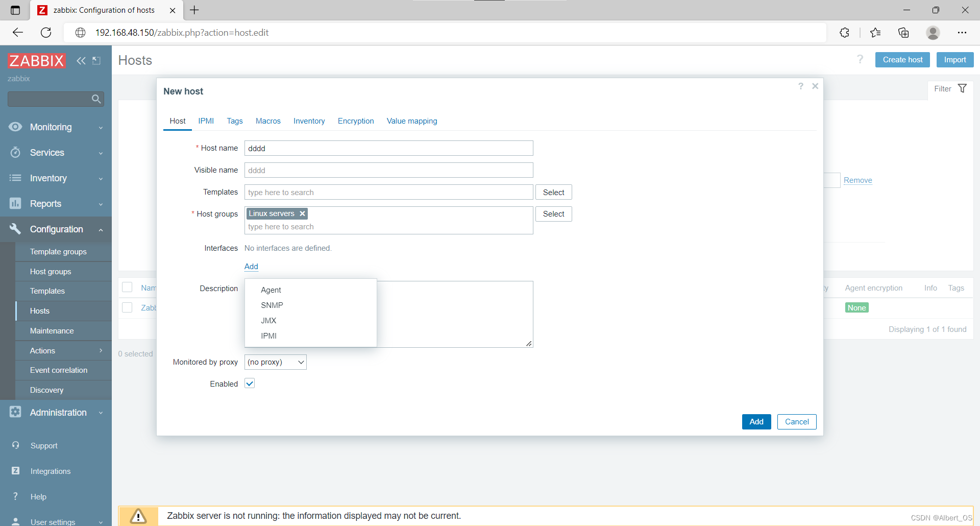
Task: Click the User settings person icon
Action: pos(16,521)
